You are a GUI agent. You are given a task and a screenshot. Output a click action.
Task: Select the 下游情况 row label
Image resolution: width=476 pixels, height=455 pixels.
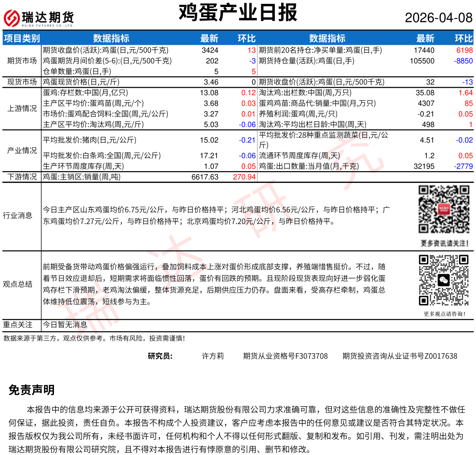pyautogui.click(x=22, y=177)
